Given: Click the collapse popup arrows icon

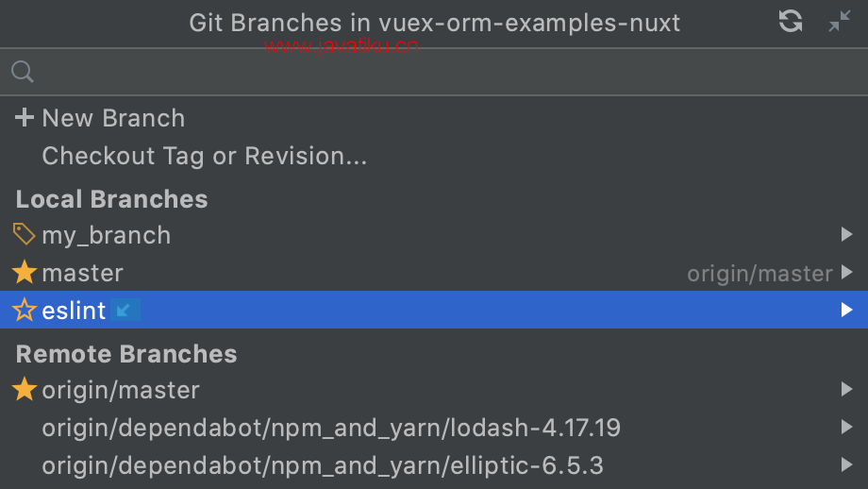Looking at the screenshot, I should (839, 22).
